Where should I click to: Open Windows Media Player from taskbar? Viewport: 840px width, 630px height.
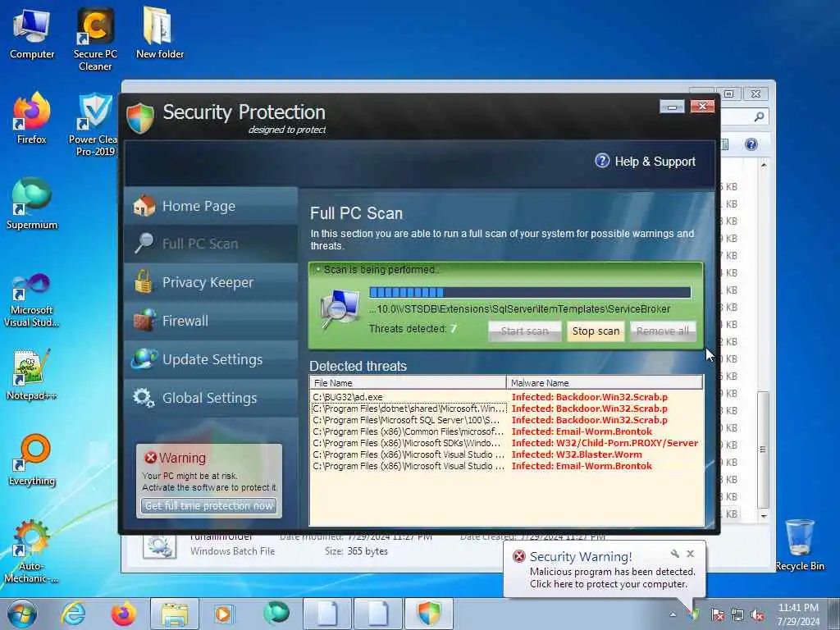223,614
